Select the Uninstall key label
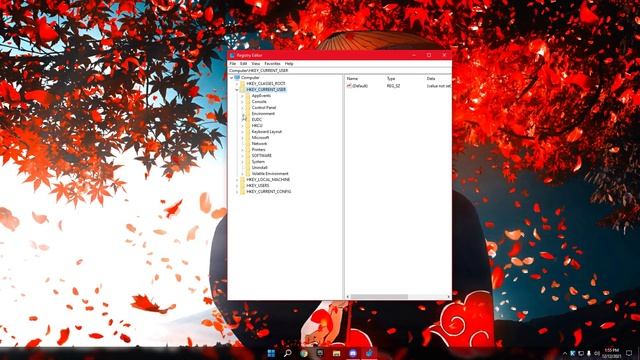This screenshot has height=360, width=640. point(260,168)
